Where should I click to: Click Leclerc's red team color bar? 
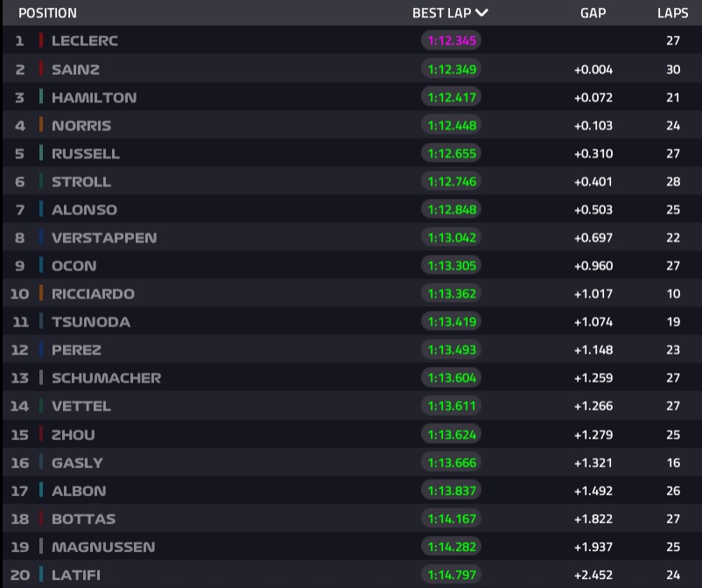41,41
